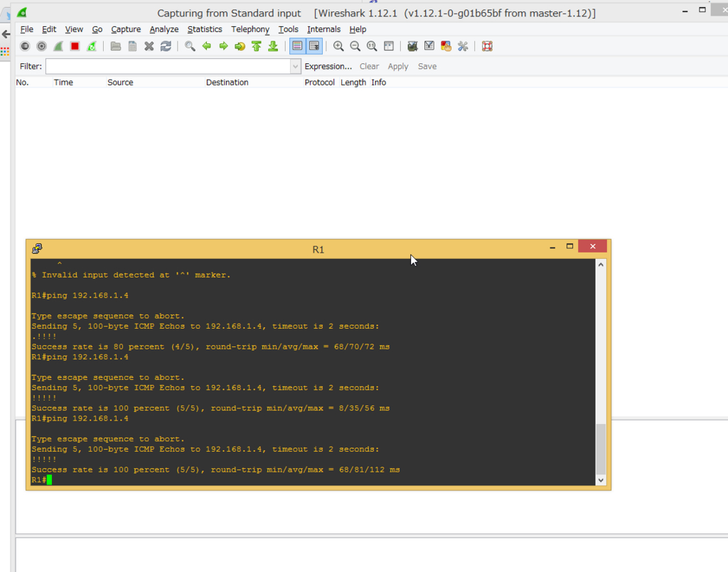Close the capture file with X icon
The height and width of the screenshot is (572, 728).
tap(149, 46)
